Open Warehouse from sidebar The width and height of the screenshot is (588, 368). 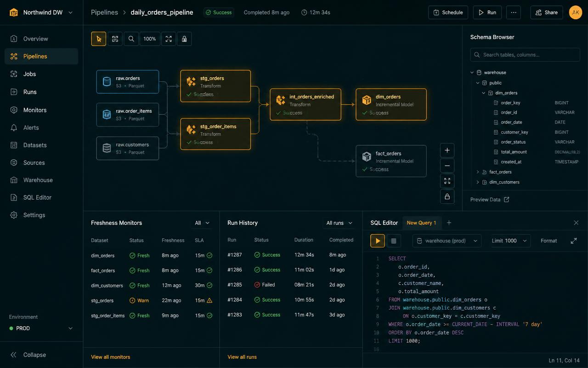(x=41, y=180)
